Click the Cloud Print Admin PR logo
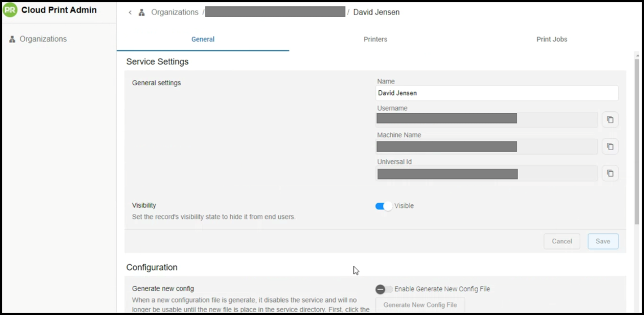This screenshot has height=315, width=644. click(x=10, y=10)
